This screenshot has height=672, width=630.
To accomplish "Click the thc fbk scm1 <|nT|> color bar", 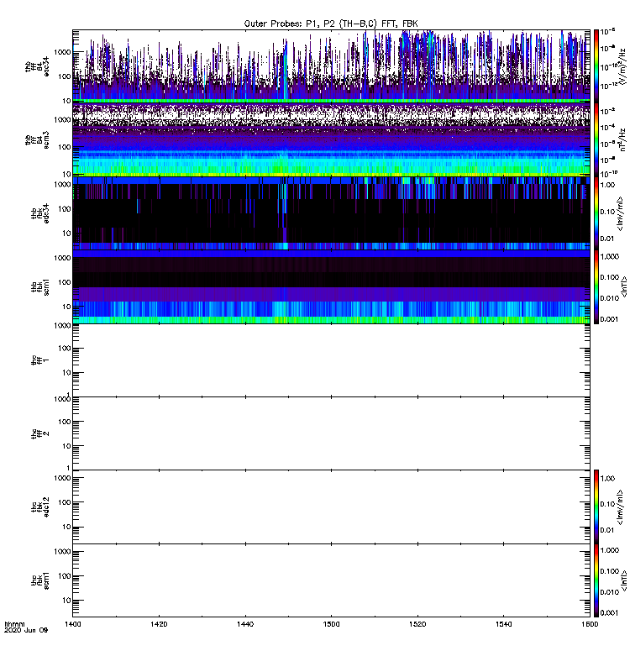I will (x=596, y=580).
